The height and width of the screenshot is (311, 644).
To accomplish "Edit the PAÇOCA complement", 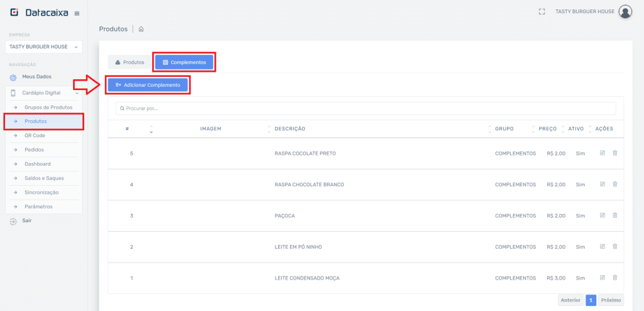I will click(602, 215).
